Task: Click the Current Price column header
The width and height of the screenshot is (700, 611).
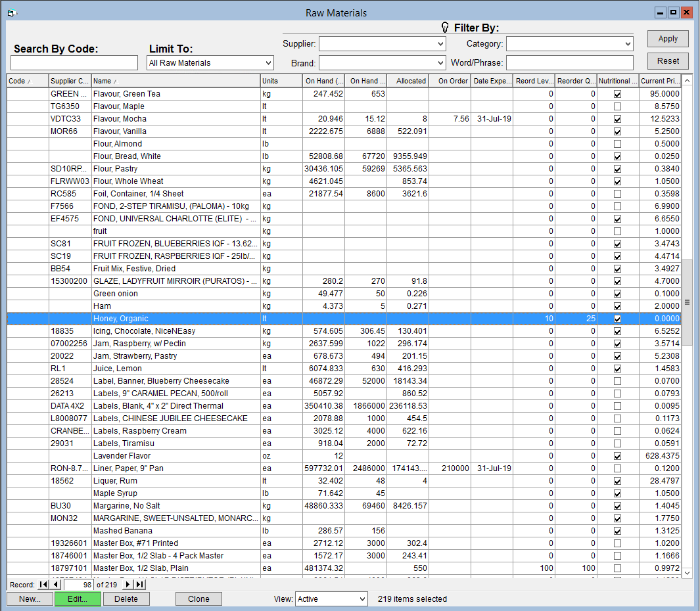Action: coord(660,81)
